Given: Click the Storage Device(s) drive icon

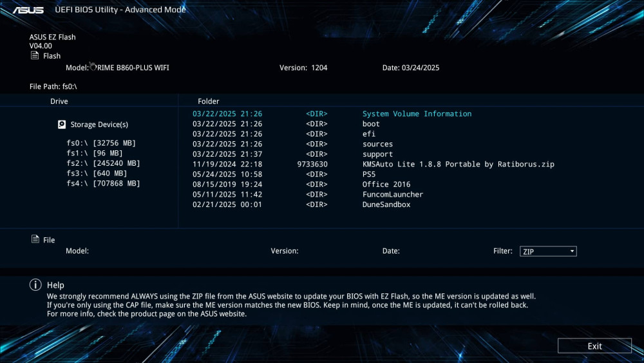Looking at the screenshot, I should point(62,124).
